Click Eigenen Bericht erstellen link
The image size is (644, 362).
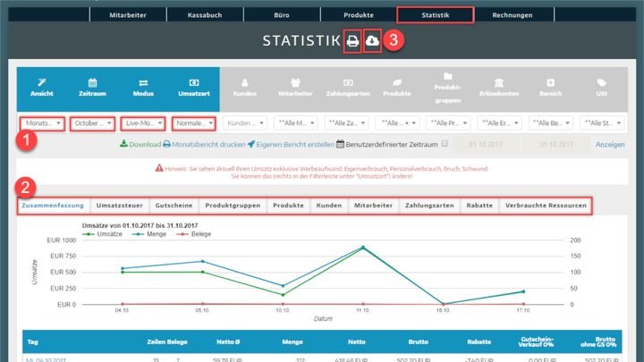pos(292,144)
